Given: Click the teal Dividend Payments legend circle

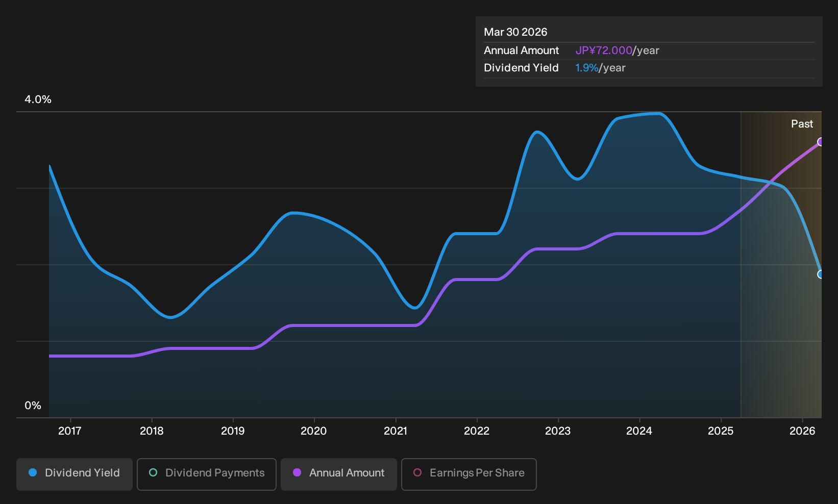Looking at the screenshot, I should coord(153,472).
